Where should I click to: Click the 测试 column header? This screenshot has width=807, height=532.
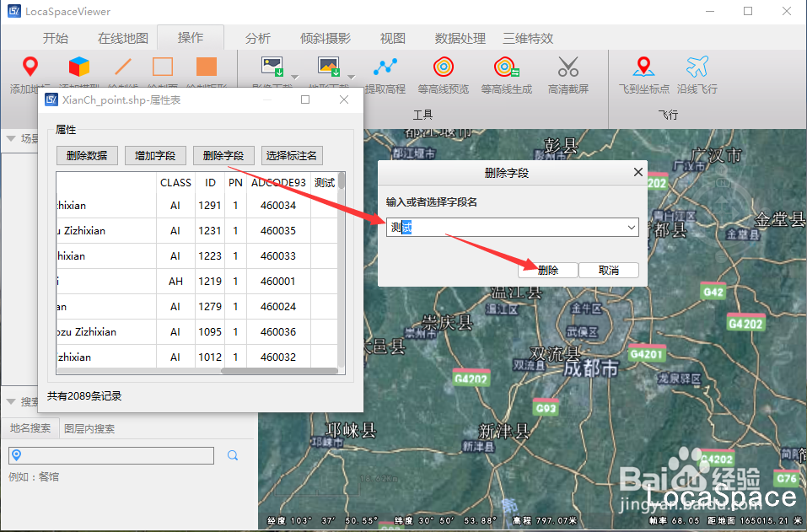point(325,183)
